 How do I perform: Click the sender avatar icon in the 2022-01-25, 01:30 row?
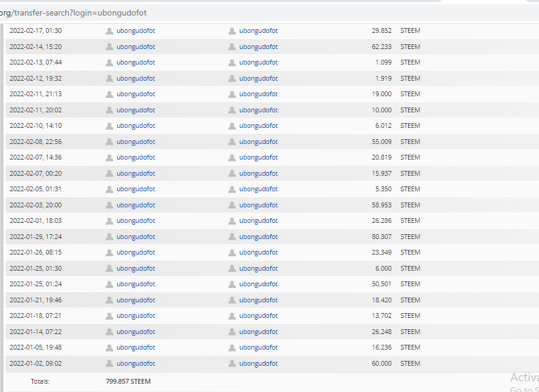pyautogui.click(x=109, y=268)
